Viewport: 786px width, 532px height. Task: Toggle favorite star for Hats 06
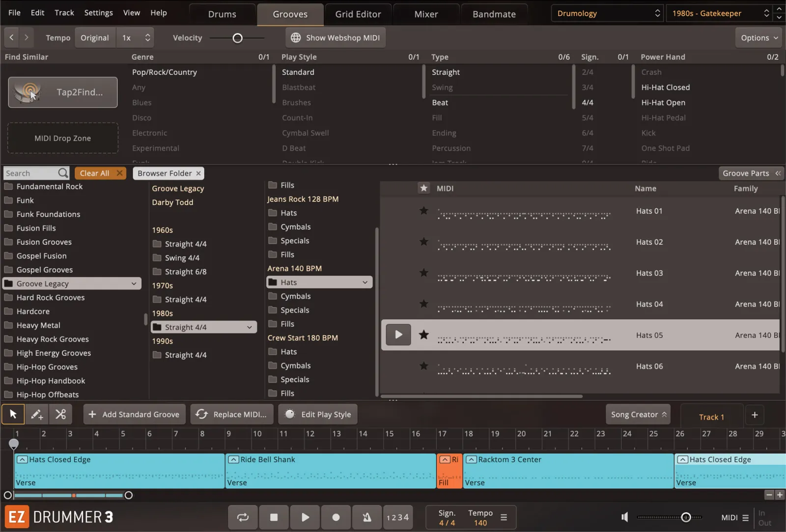pyautogui.click(x=423, y=366)
